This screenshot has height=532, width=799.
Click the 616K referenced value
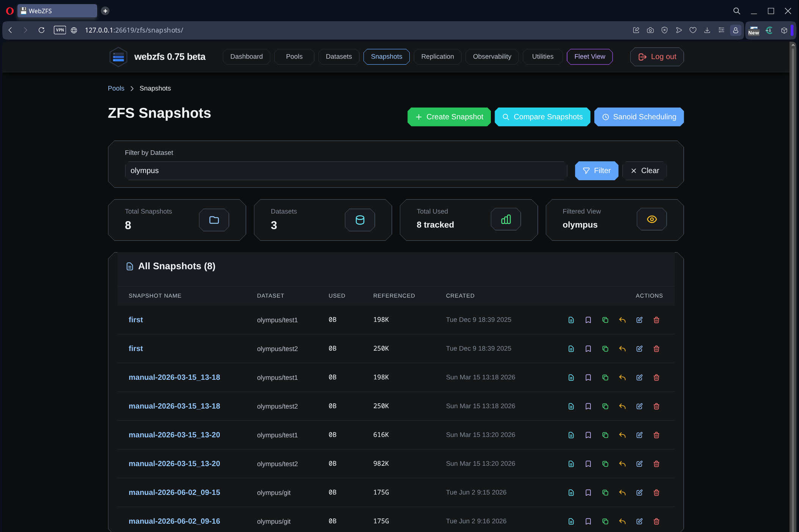click(381, 435)
